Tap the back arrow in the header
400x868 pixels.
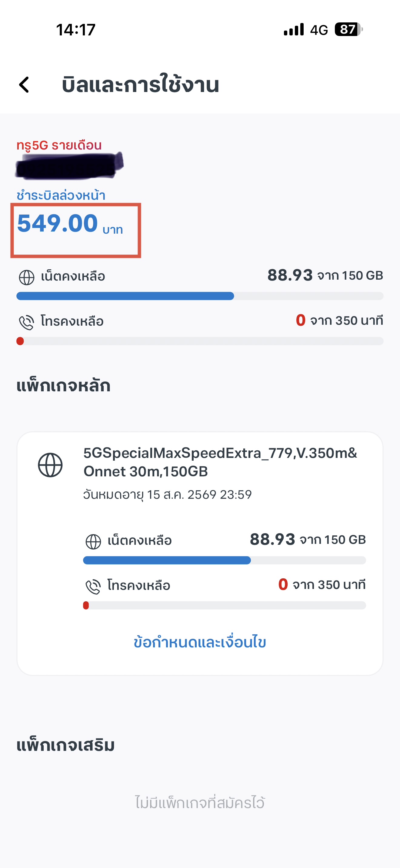[24, 84]
